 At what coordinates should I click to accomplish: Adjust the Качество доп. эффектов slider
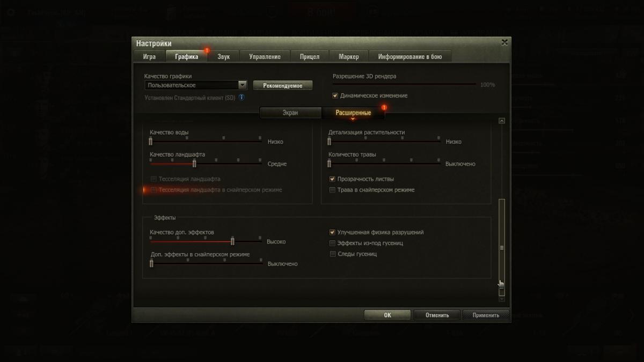pos(206,241)
